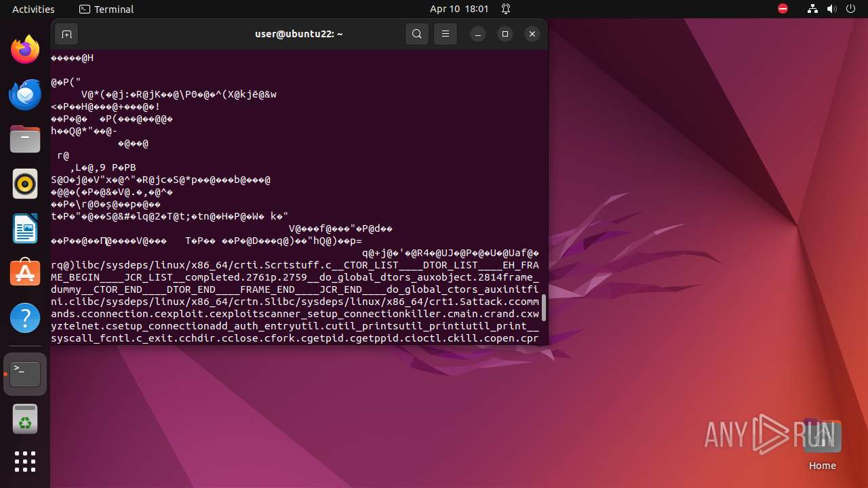Click the line starting with ands.cconnection.cexploit

click(295, 314)
